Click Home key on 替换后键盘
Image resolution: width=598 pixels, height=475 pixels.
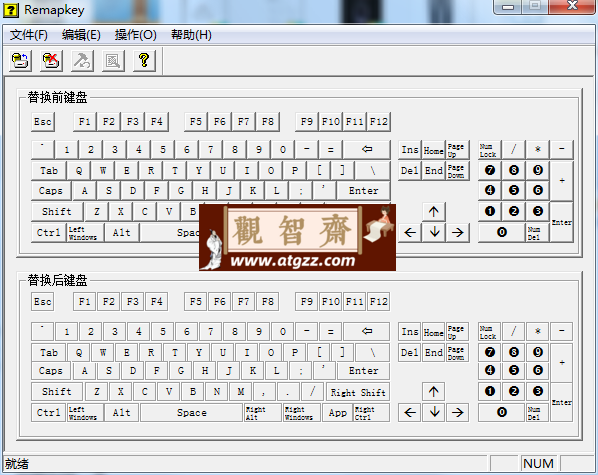[x=434, y=332]
